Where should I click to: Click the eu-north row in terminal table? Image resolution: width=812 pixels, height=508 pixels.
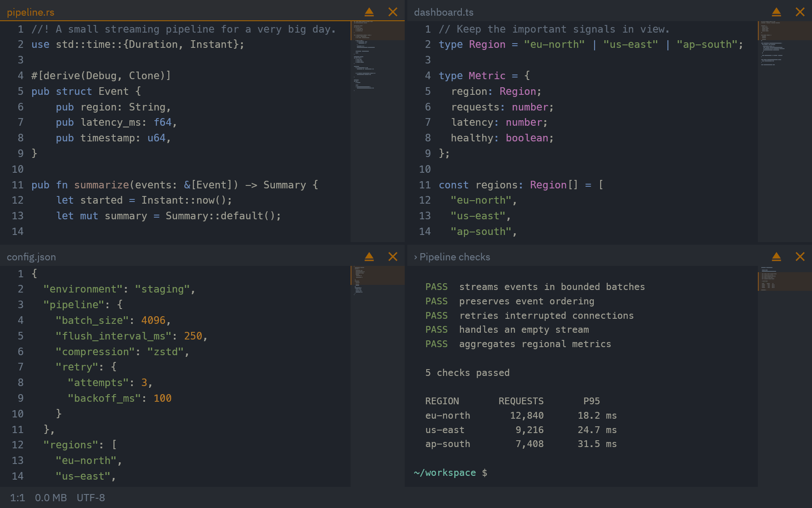pyautogui.click(x=521, y=416)
